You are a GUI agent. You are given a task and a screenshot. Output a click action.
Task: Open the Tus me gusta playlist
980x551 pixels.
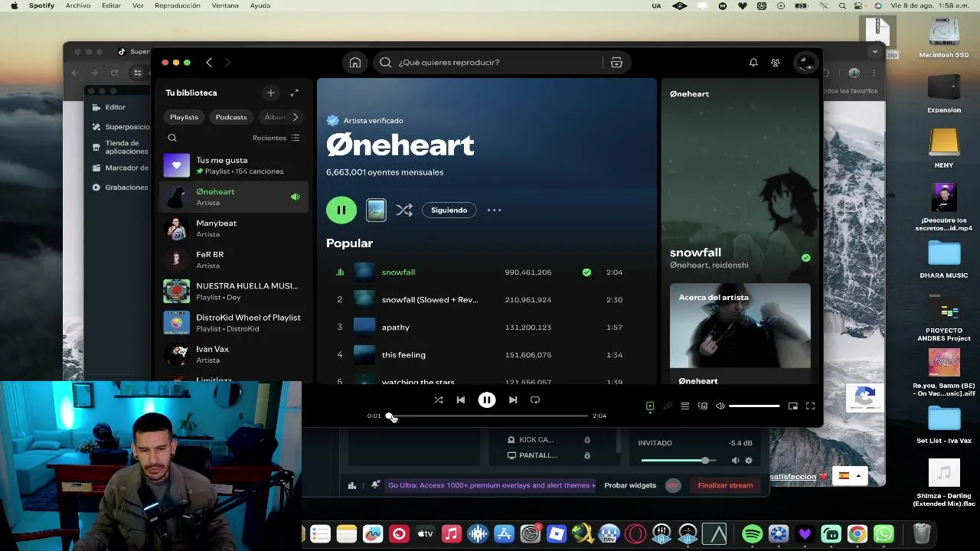tap(234, 165)
